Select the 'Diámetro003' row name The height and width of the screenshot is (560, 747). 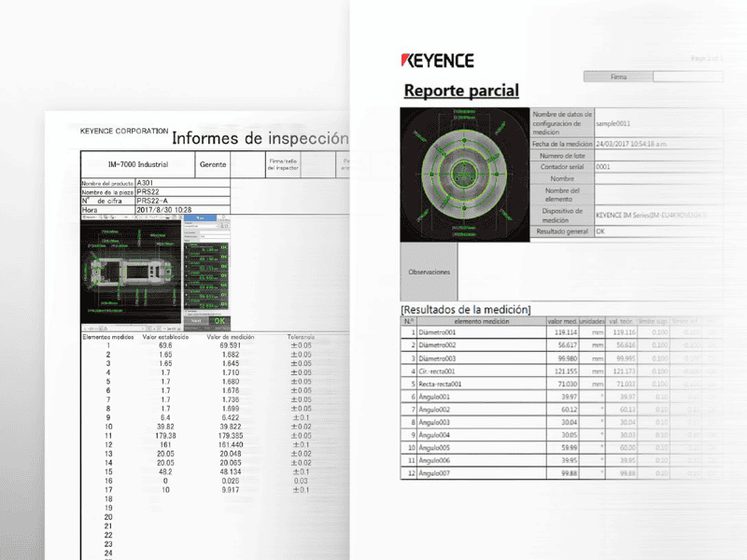pos(437,358)
